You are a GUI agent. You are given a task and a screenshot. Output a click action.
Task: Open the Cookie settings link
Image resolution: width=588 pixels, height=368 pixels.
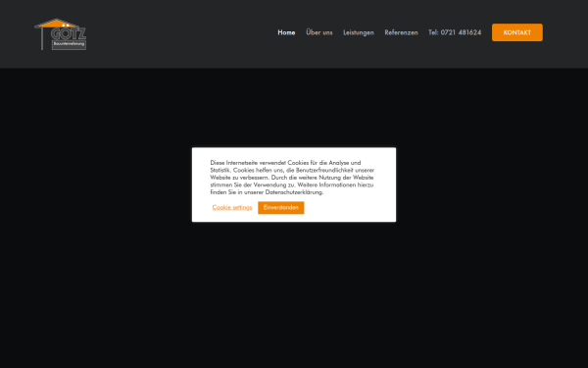point(231,207)
